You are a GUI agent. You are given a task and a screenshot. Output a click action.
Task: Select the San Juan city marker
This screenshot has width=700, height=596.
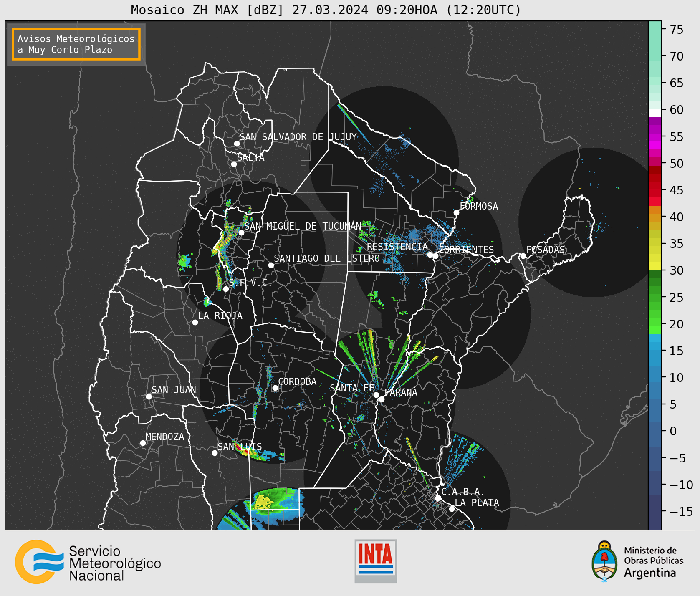pyautogui.click(x=149, y=396)
